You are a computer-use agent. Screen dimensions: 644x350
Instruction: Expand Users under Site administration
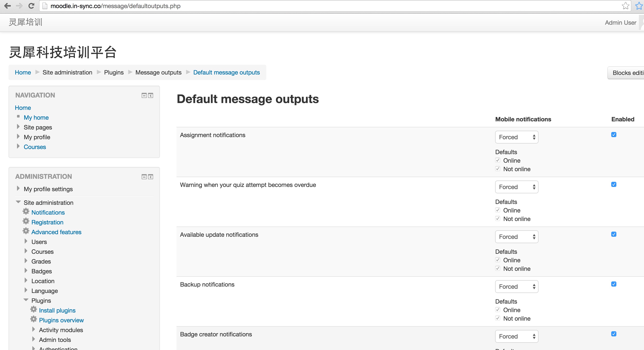(26, 241)
